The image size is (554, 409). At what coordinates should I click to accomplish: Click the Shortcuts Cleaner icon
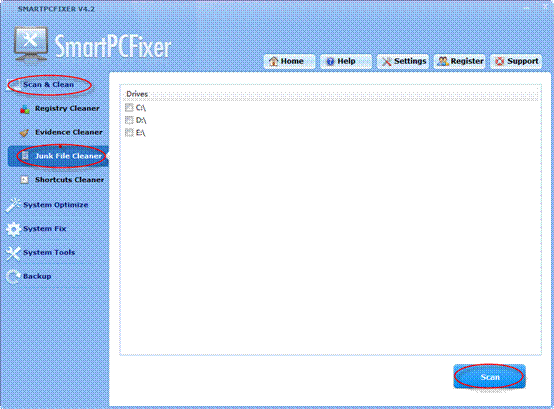[24, 180]
